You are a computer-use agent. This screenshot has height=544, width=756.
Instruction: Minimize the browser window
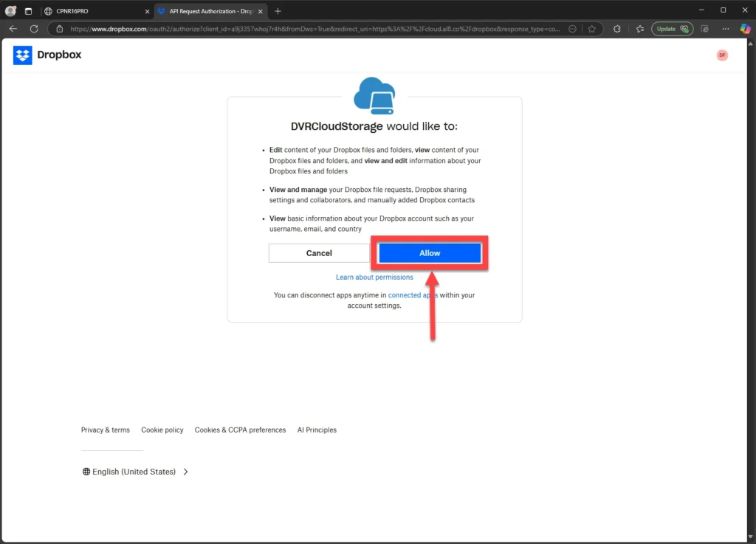click(701, 10)
